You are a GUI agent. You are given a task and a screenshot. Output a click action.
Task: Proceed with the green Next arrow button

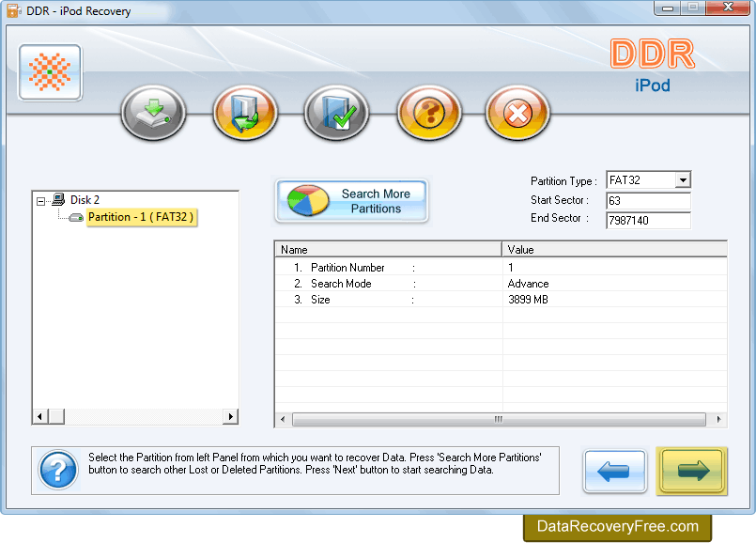pos(692,472)
